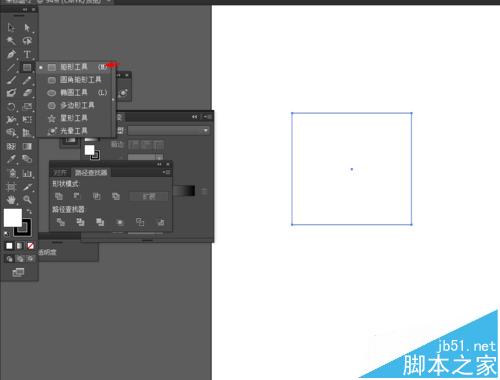Select the Direct Selection tool
The height and width of the screenshot is (380, 500).
27,27
